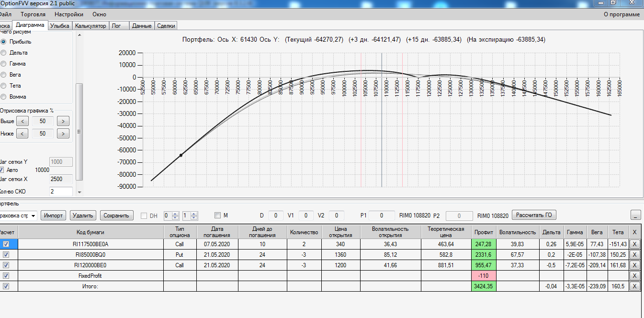
Task: Uncheck the RI120000BE0 row calculation checkbox
Action: pos(6,265)
